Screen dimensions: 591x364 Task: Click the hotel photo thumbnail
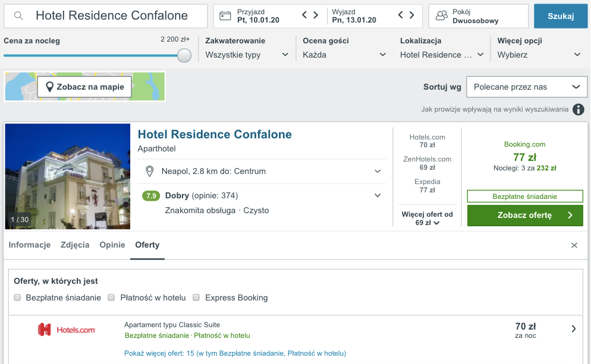(x=67, y=176)
